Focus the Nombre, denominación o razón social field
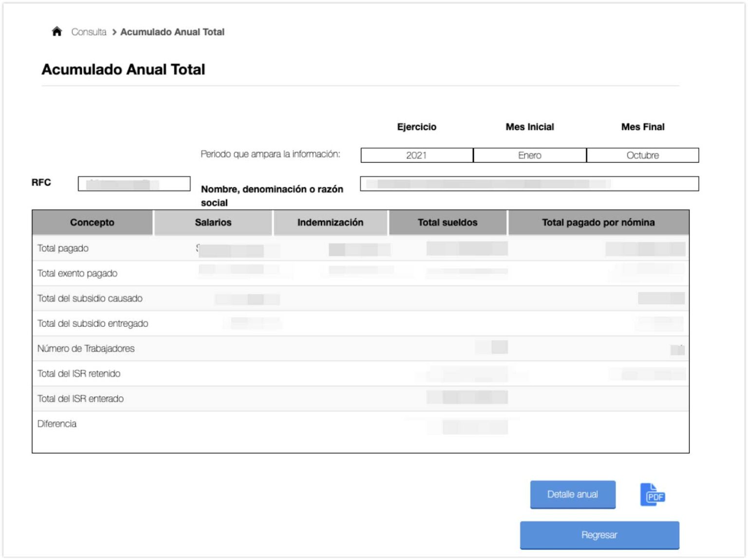This screenshot has height=560, width=748. tap(529, 184)
